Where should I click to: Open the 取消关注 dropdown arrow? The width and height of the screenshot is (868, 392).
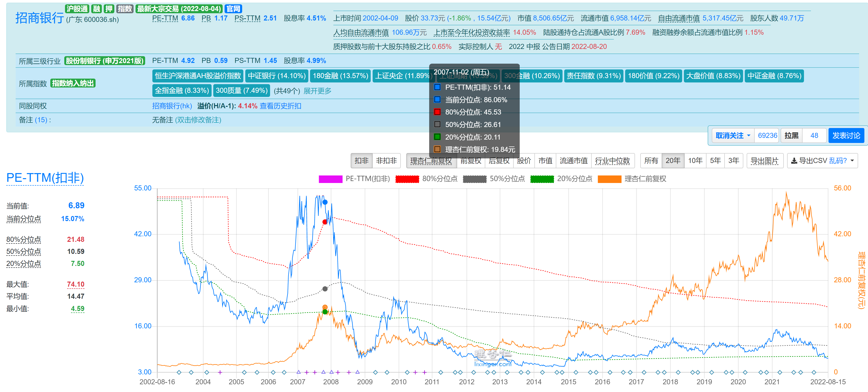click(x=748, y=136)
